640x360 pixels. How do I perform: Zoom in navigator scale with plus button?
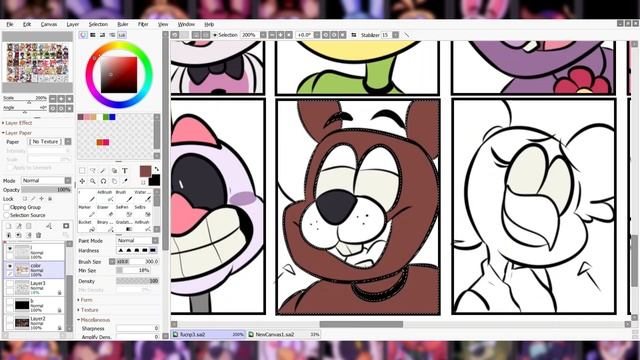click(x=61, y=99)
